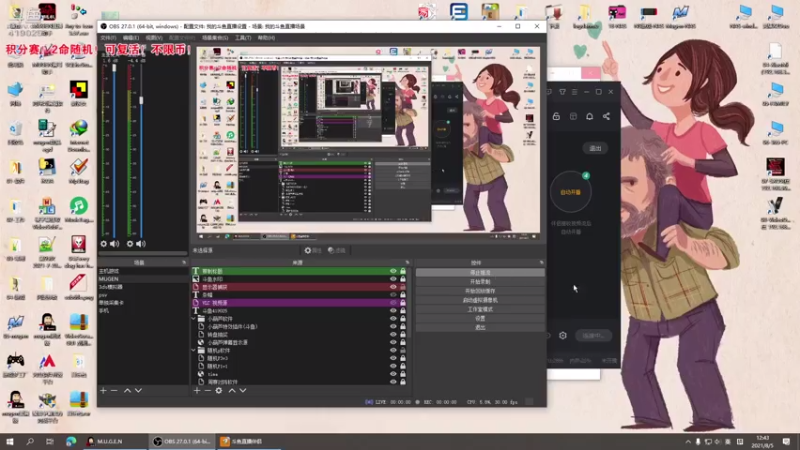Image resolution: width=800 pixels, height=450 pixels.
Task: Mute first audio channel speaker icon
Action: coord(115,244)
